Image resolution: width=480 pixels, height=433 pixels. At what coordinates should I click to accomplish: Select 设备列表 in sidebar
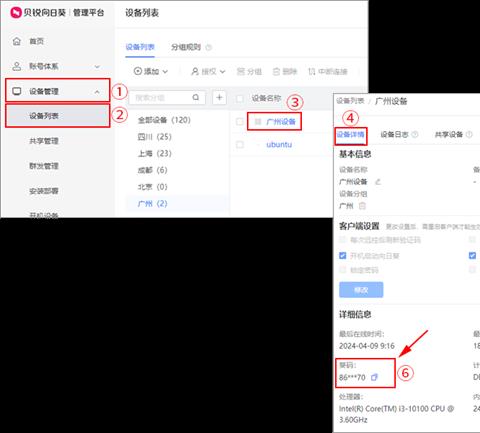coord(57,116)
